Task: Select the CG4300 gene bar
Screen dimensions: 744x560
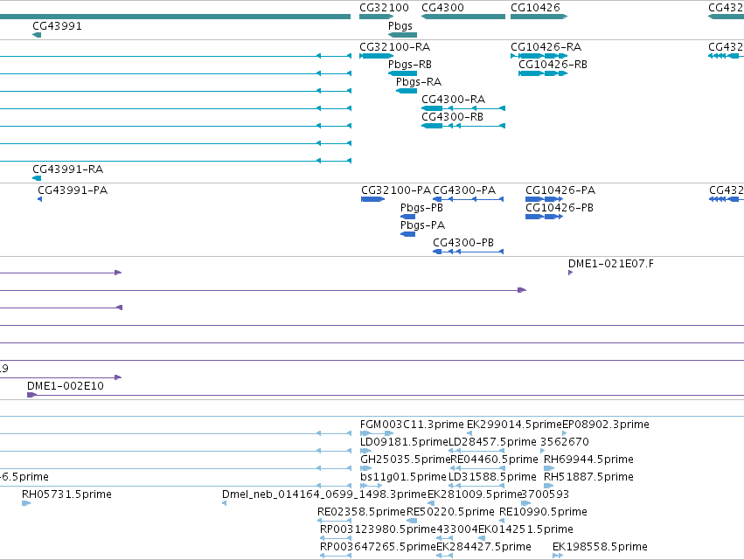Action: point(463,17)
